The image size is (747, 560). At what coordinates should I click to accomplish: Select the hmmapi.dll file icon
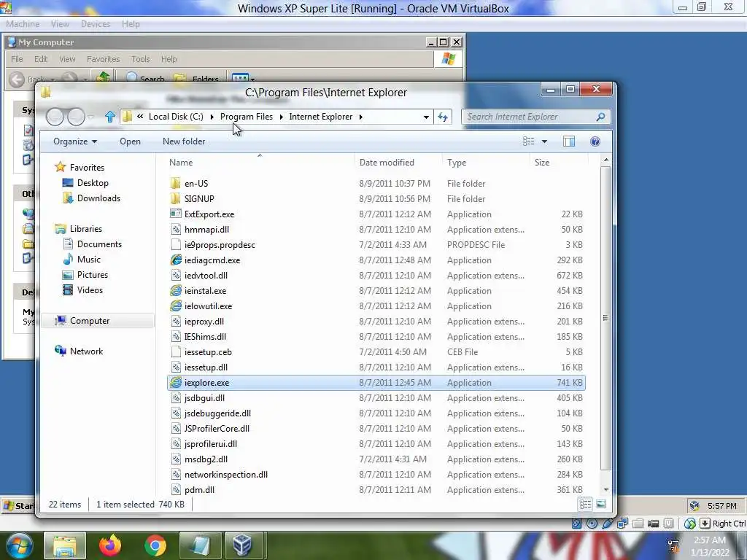pyautogui.click(x=176, y=230)
